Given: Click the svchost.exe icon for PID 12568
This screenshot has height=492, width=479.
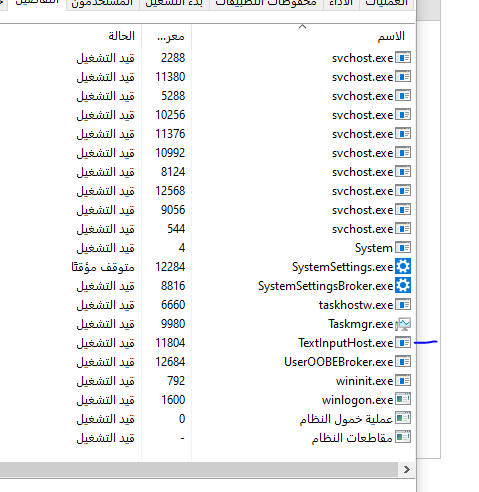Looking at the screenshot, I should tap(403, 191).
